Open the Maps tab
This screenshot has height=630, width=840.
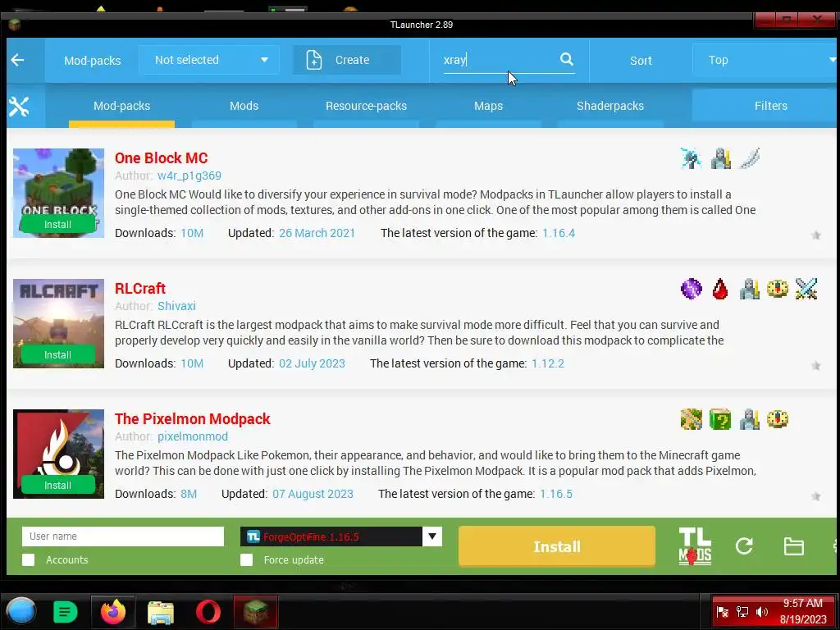pos(488,106)
